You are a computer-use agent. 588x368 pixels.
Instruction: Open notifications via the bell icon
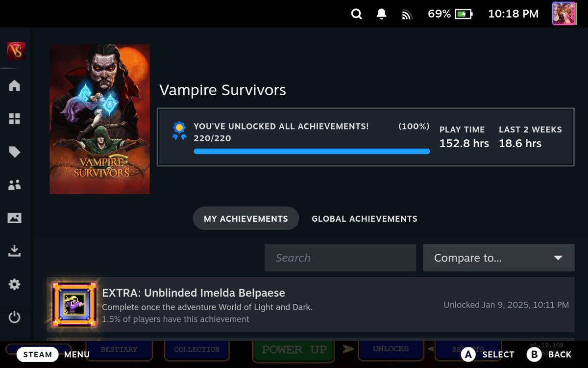(x=382, y=14)
